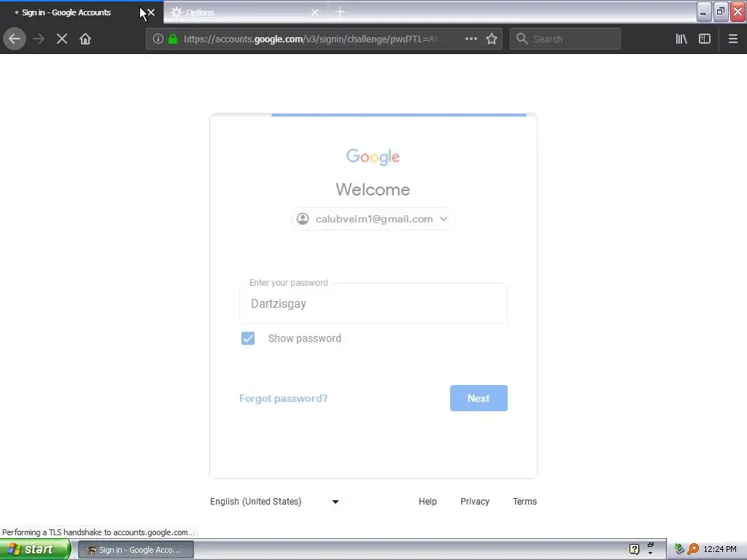Image resolution: width=747 pixels, height=560 pixels.
Task: Click the orange magnifier tray icon
Action: point(693,550)
